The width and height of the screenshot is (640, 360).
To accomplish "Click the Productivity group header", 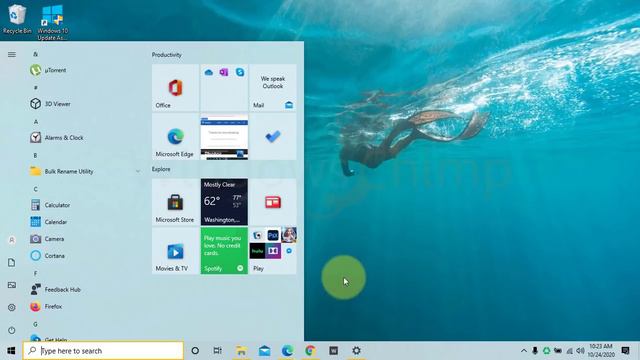I will click(x=167, y=55).
